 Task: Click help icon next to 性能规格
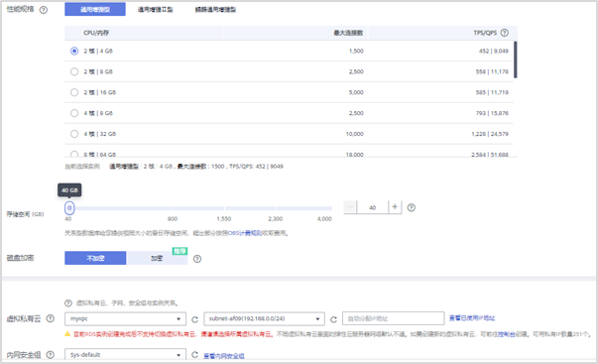pos(44,10)
